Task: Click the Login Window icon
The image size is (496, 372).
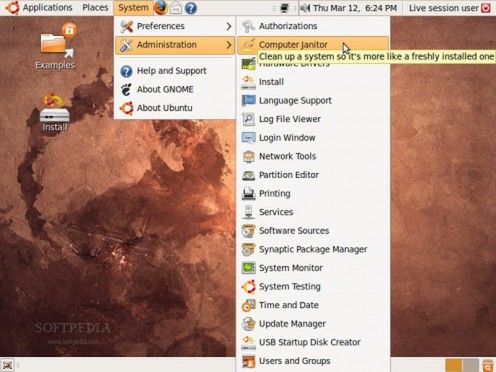Action: 248,138
